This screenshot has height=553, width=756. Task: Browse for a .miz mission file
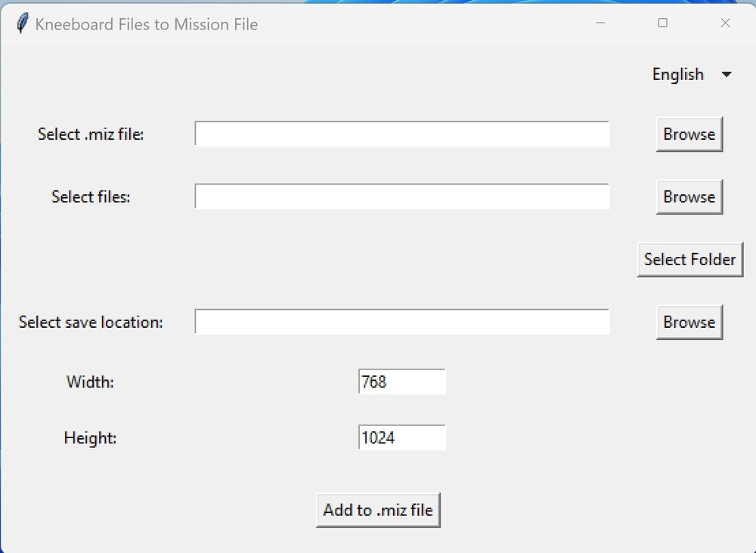[x=689, y=134]
